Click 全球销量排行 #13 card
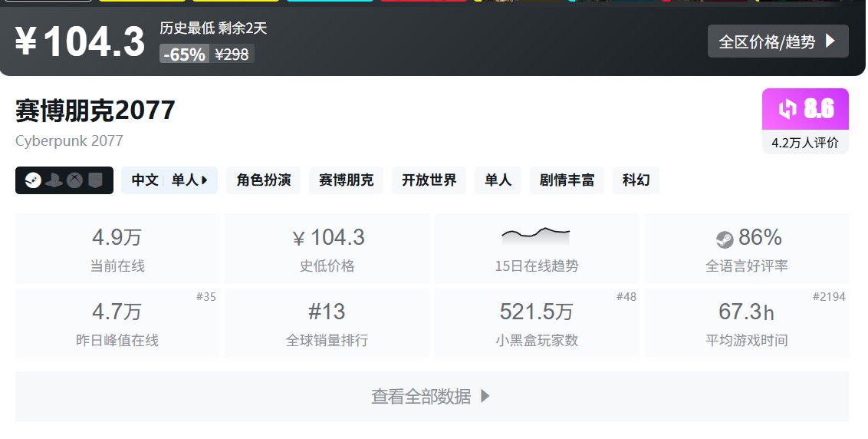Screen dimensions: 868x439 pyautogui.click(x=327, y=322)
